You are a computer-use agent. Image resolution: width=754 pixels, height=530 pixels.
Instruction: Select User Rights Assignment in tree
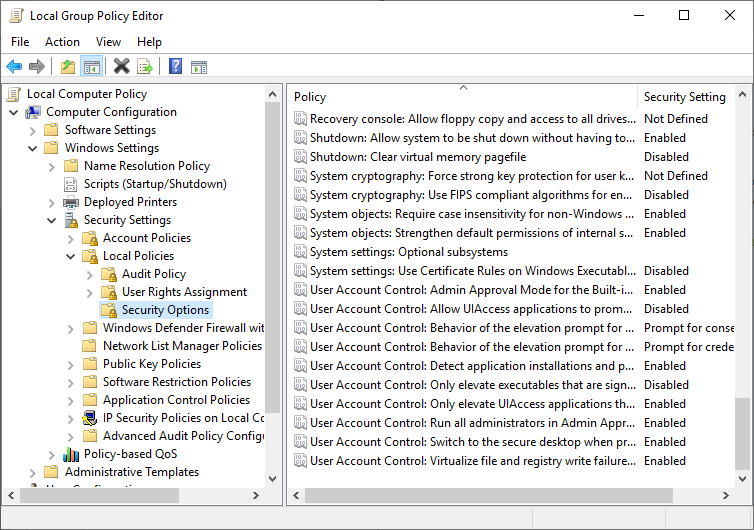(184, 292)
